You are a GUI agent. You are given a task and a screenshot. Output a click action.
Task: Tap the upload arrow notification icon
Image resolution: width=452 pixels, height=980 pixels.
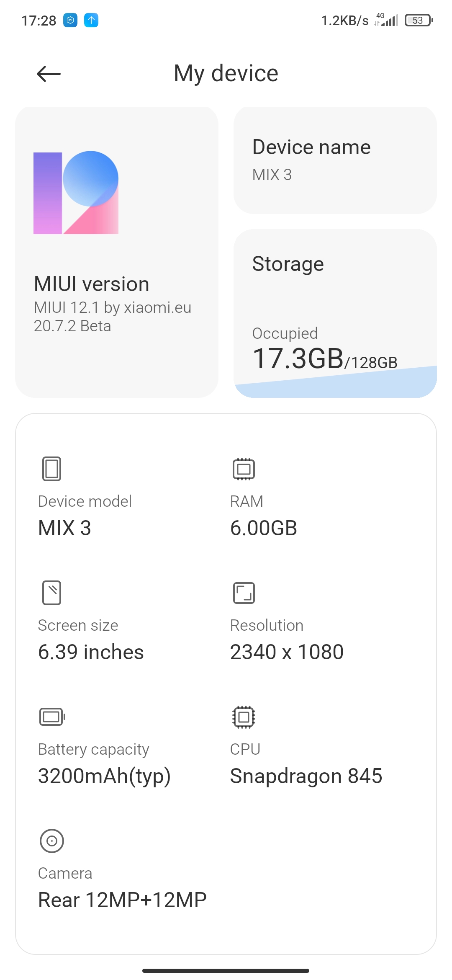pos(91,20)
